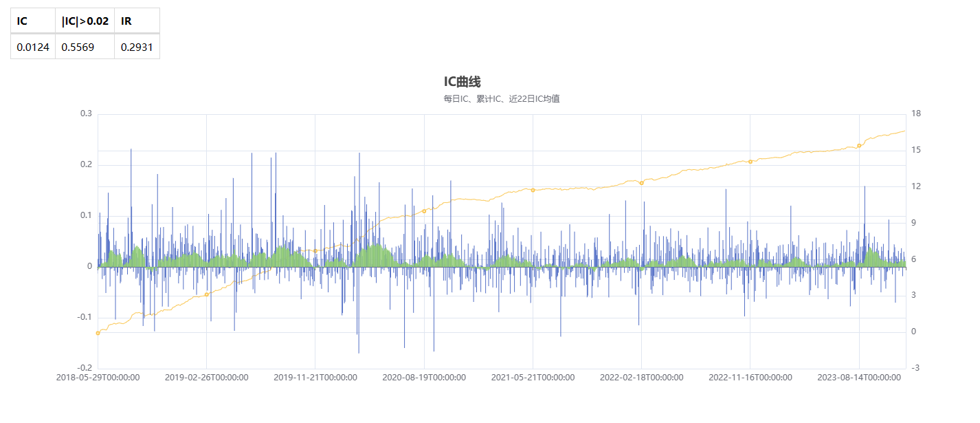Click the chart subtitle 每日IC、累计IC、近22日IC均值
Viewport: 980px width, 423px height.
tap(502, 99)
